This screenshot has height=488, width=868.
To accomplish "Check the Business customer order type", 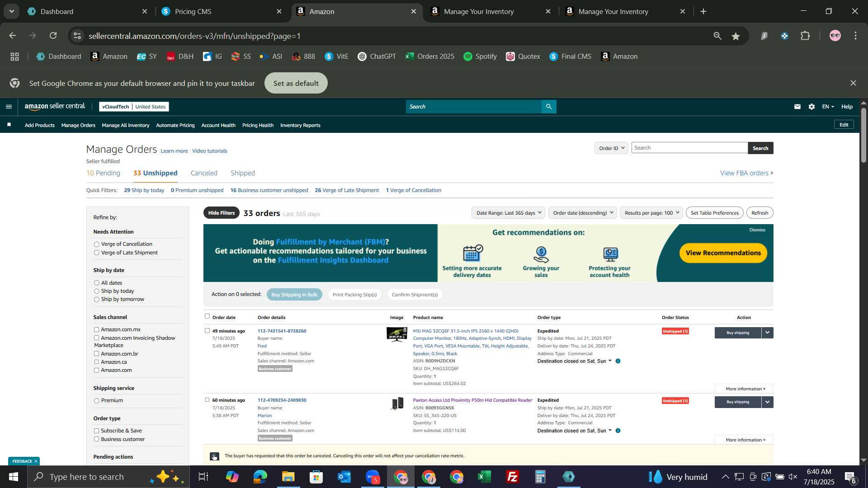I will point(96,439).
